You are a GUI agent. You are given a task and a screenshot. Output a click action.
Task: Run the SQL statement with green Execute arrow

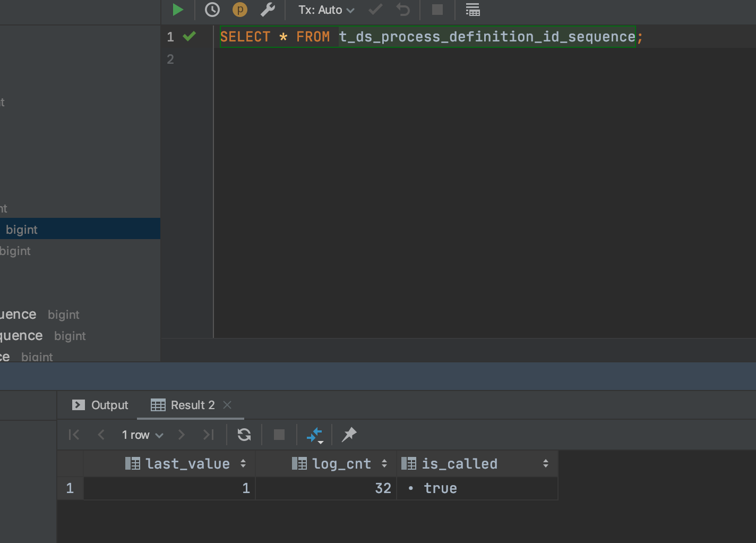tap(178, 10)
